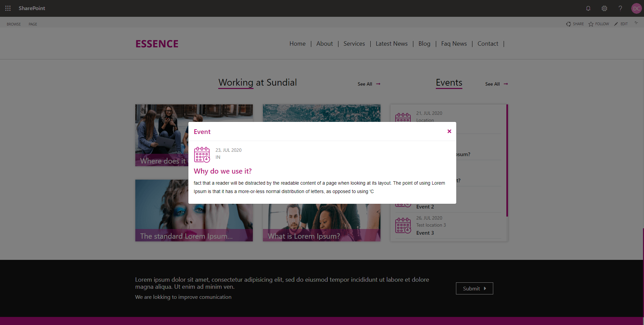Click the date 23, JUL 2020

coord(229,150)
